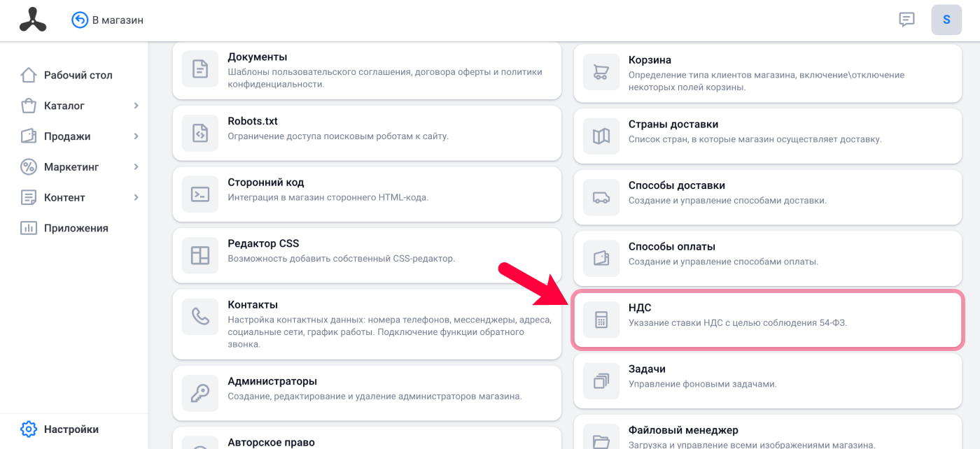Click the truck icon for Способы доставки
The image size is (980, 449).
pos(601,197)
